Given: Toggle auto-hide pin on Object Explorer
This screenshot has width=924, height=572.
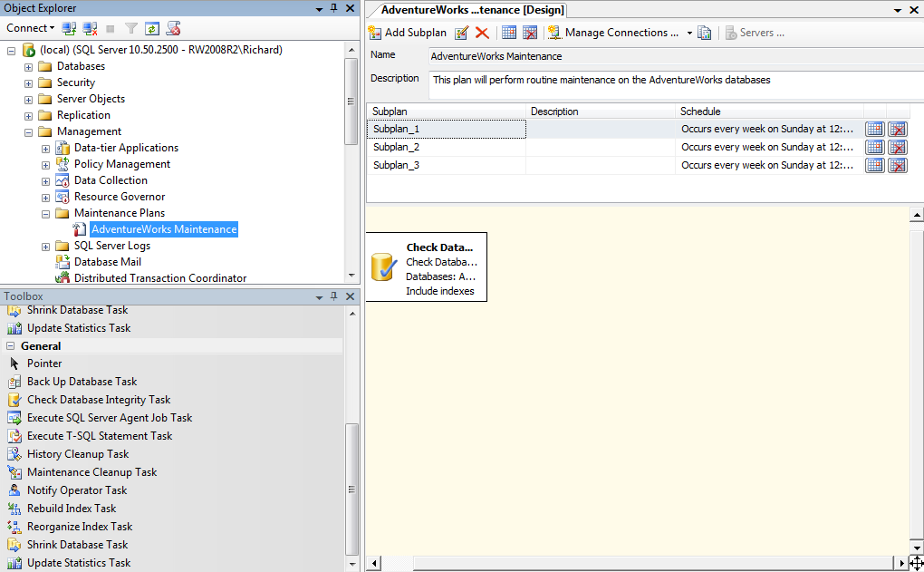Looking at the screenshot, I should pyautogui.click(x=334, y=8).
